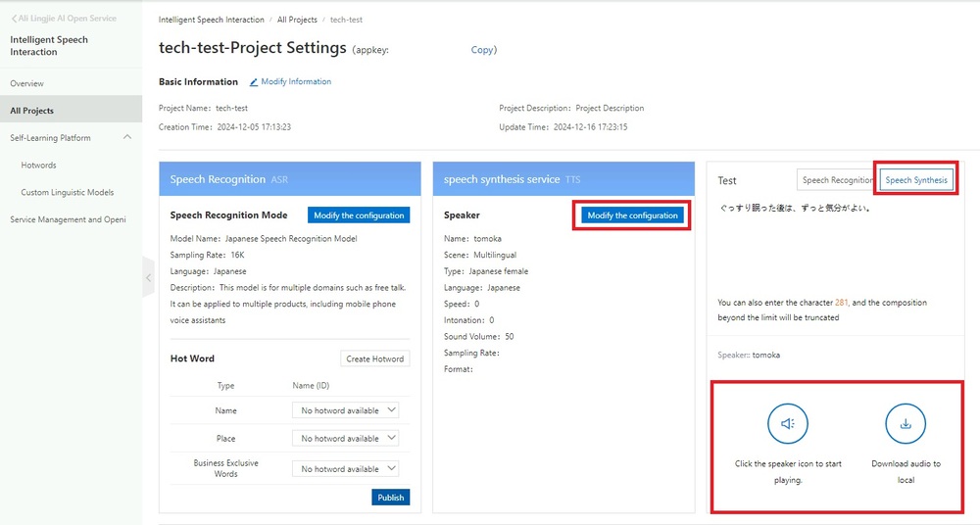This screenshot has height=525, width=980.
Task: Select Custom Linguistic Models in the sidebar
Action: [x=68, y=193]
